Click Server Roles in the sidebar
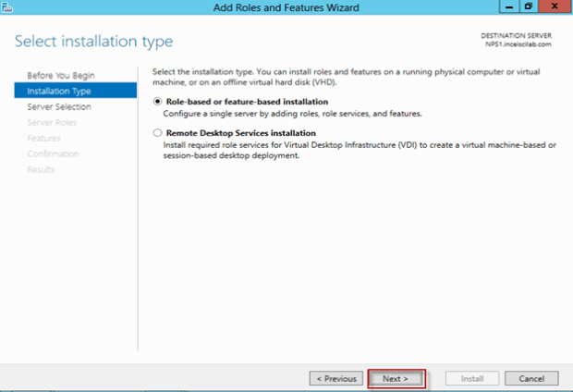Viewport: 573px width, 392px height. [x=54, y=122]
